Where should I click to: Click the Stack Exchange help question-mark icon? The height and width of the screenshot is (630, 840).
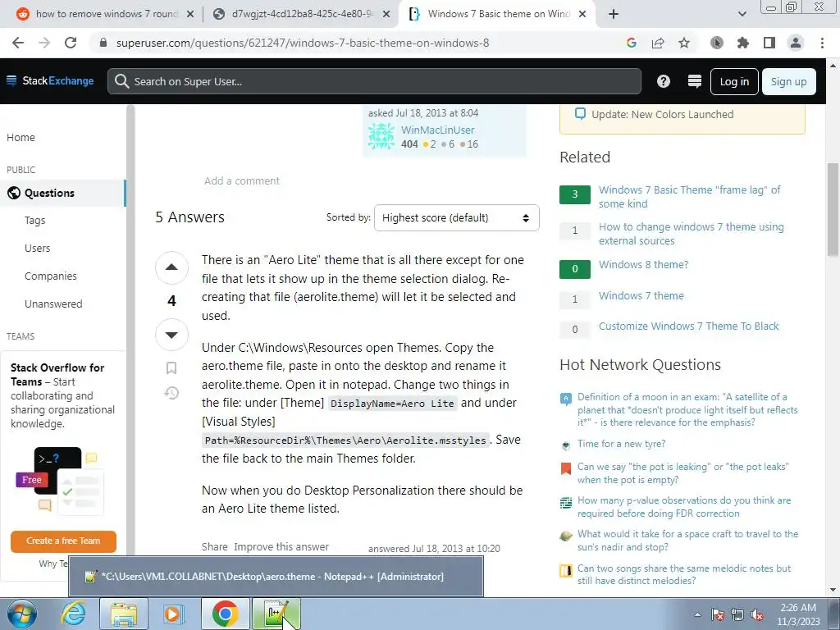[663, 81]
